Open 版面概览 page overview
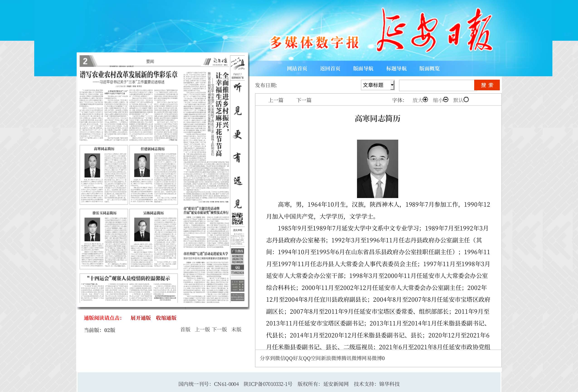Screen dimensions: 578x392 click(x=429, y=69)
